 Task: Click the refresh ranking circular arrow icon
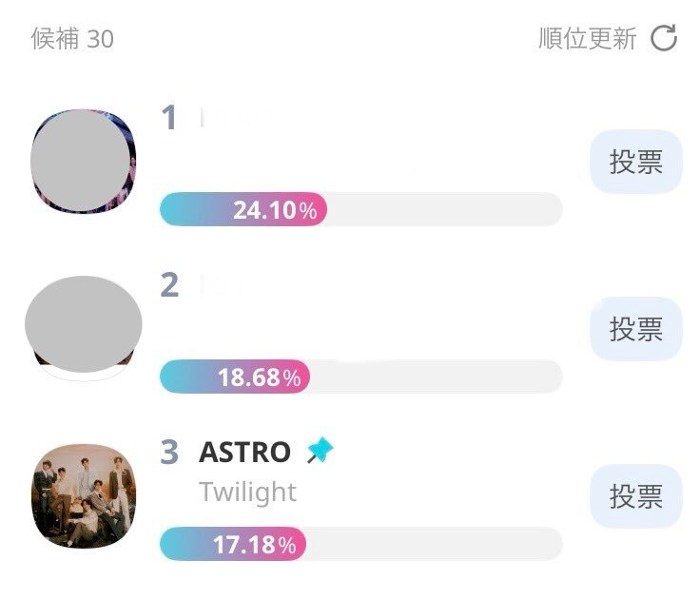point(664,38)
